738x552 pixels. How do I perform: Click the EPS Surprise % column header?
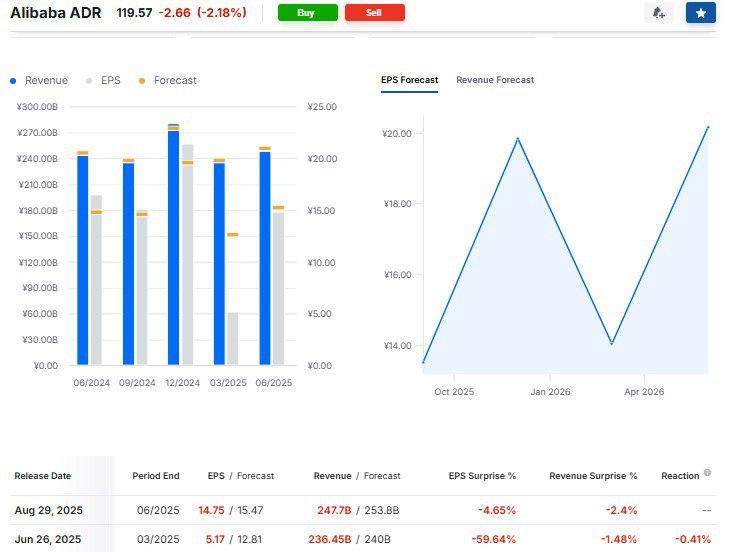coord(482,476)
